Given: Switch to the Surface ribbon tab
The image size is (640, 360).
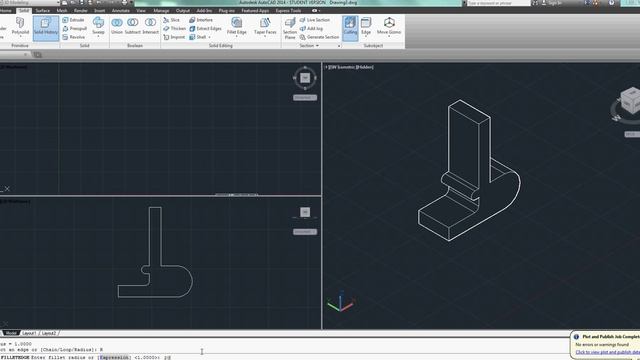Looking at the screenshot, I should [42, 11].
